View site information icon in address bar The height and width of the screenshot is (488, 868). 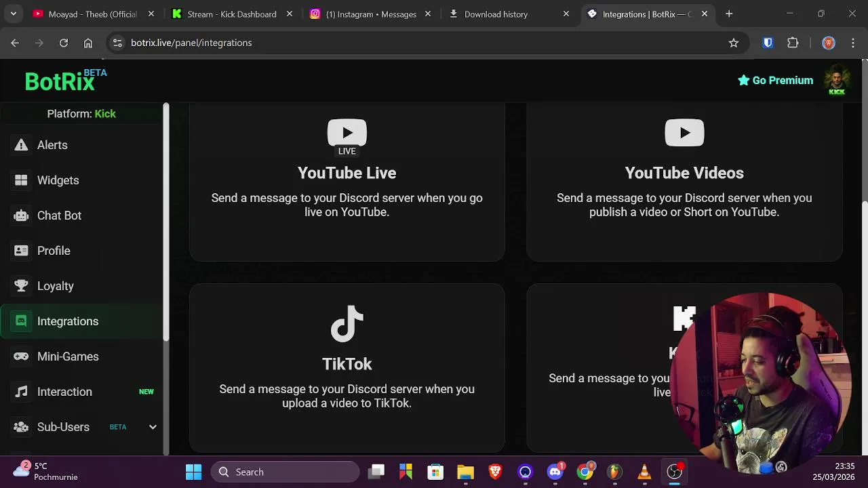pyautogui.click(x=117, y=43)
